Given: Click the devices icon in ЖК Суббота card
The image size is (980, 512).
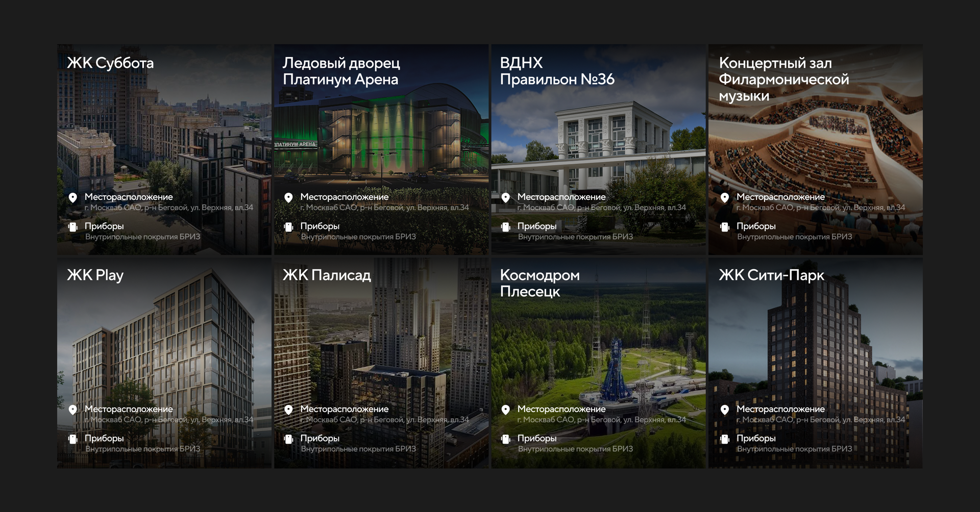Looking at the screenshot, I should click(x=73, y=227).
